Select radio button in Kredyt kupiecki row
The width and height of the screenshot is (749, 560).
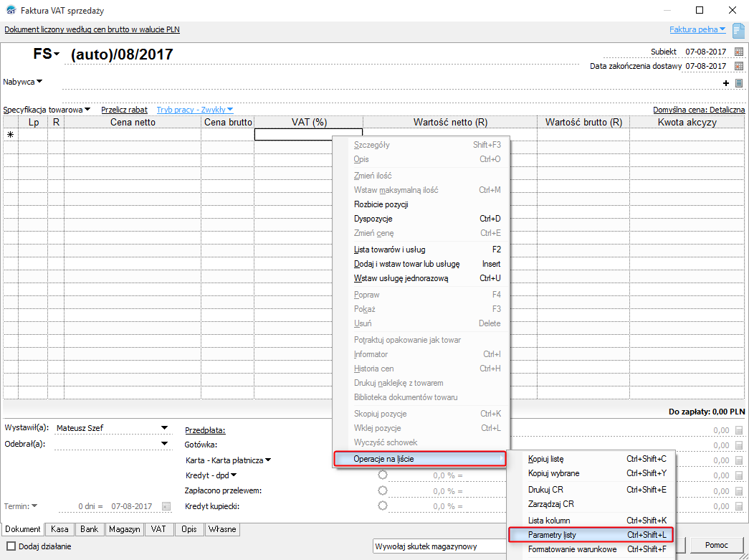click(x=383, y=506)
